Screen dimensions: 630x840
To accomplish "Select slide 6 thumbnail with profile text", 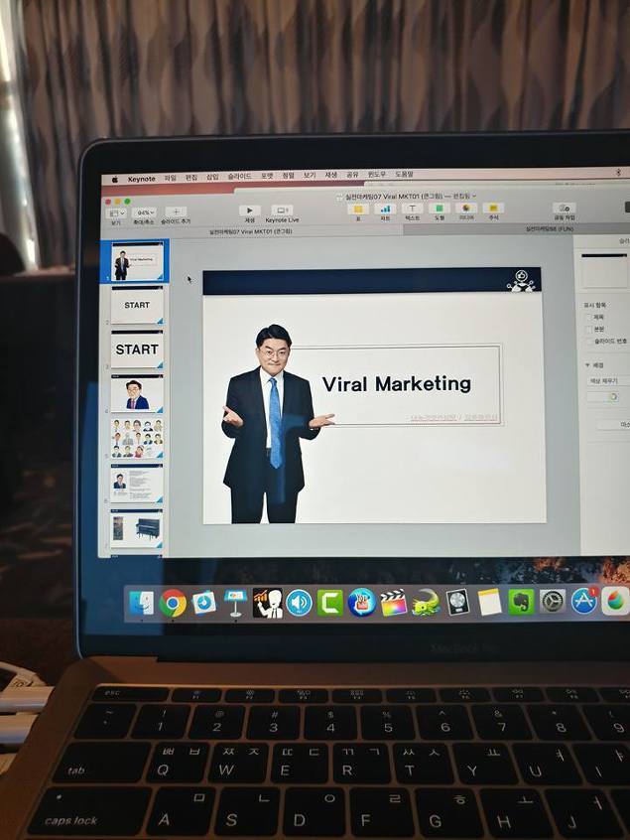I will coord(137,484).
